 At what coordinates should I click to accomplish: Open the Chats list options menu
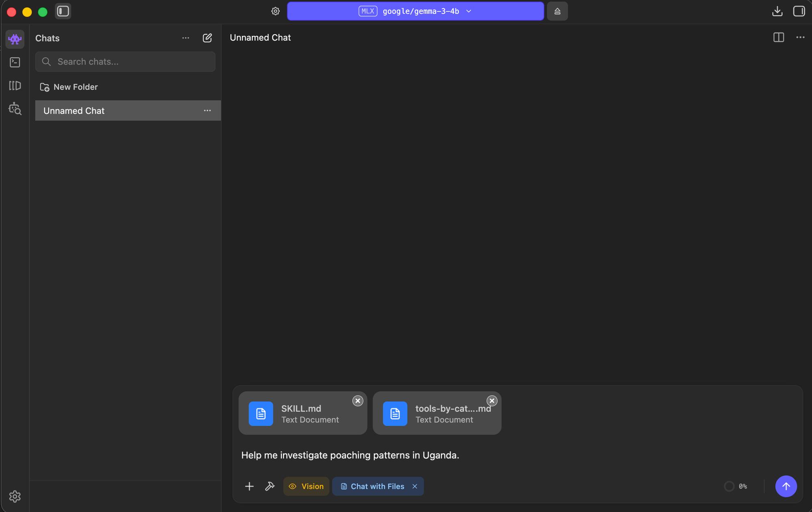(186, 38)
